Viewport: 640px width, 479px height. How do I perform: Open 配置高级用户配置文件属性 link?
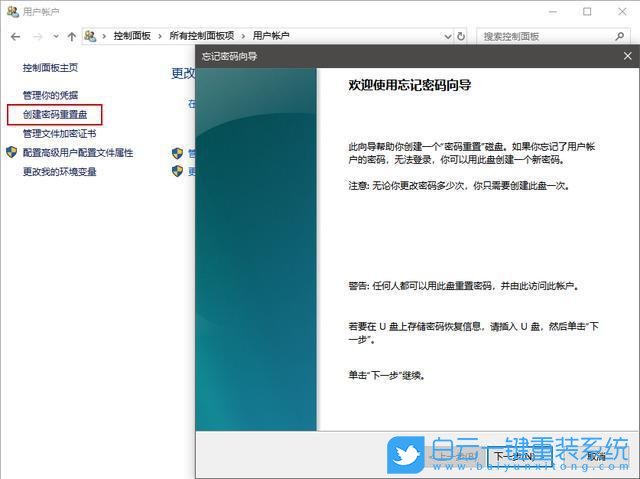pyautogui.click(x=78, y=153)
